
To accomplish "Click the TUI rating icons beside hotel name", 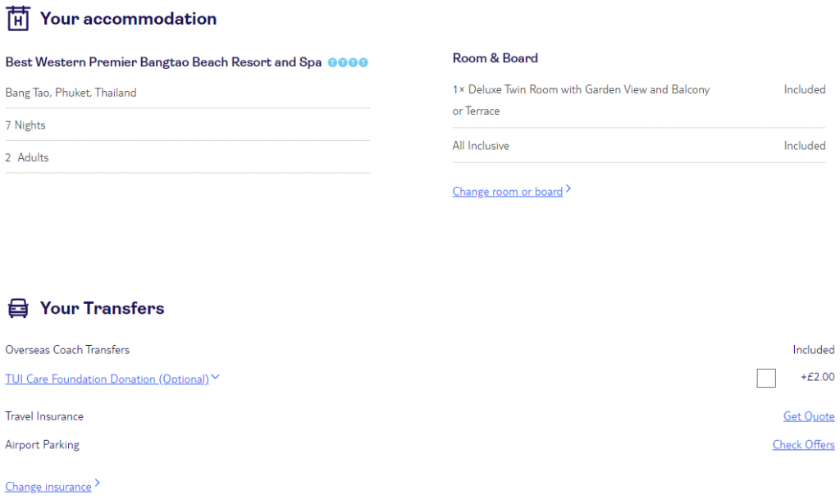I will [x=348, y=62].
